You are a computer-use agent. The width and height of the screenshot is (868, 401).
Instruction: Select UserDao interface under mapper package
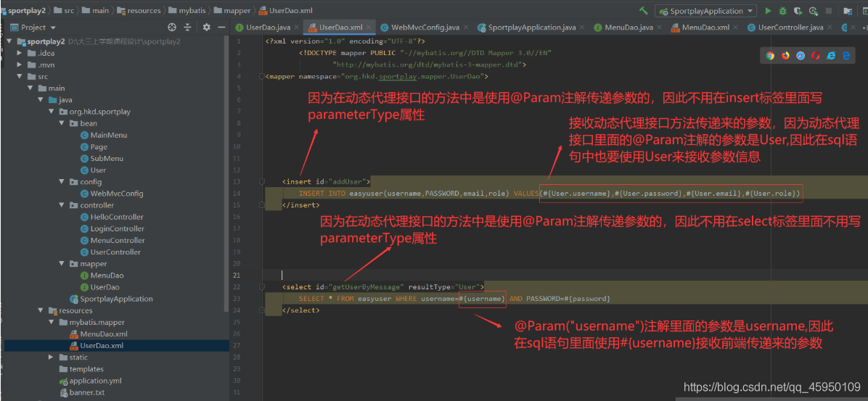[99, 287]
